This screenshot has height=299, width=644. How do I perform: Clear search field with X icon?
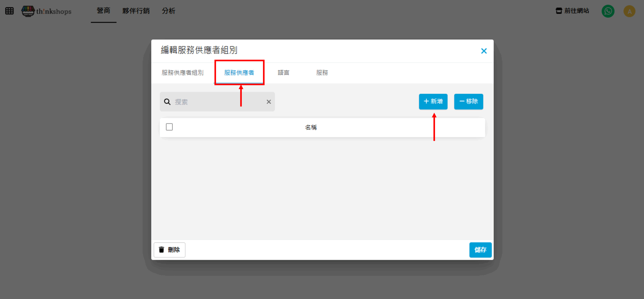coord(269,102)
